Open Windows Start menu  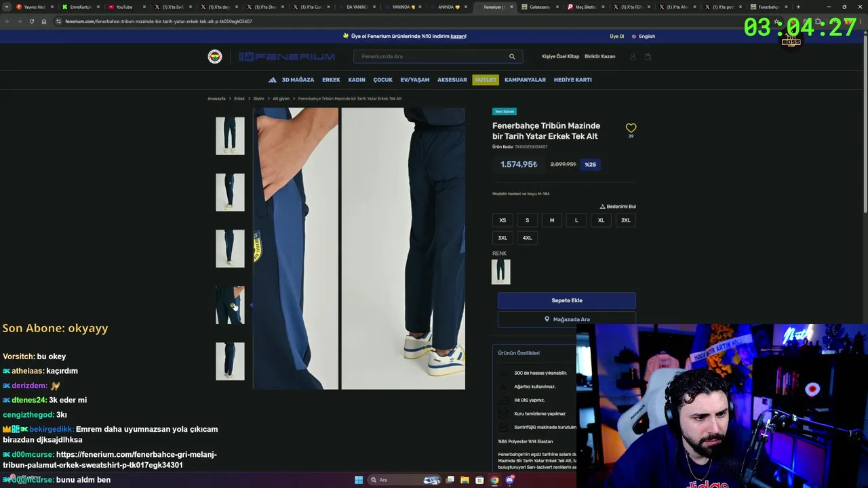coord(359,480)
